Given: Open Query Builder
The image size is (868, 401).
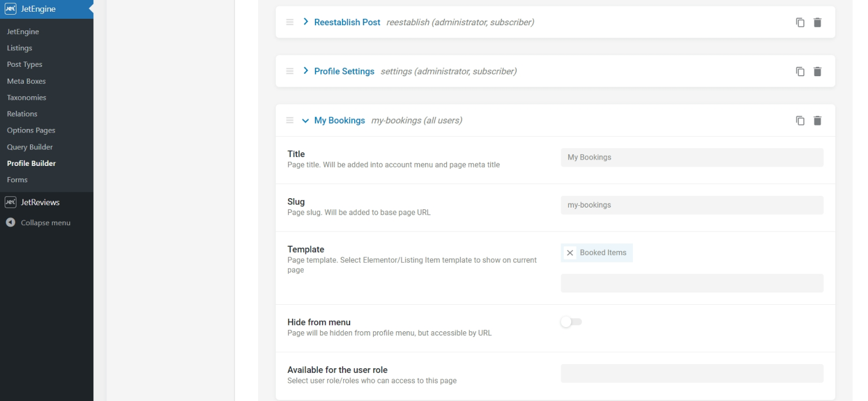Looking at the screenshot, I should pyautogui.click(x=30, y=147).
